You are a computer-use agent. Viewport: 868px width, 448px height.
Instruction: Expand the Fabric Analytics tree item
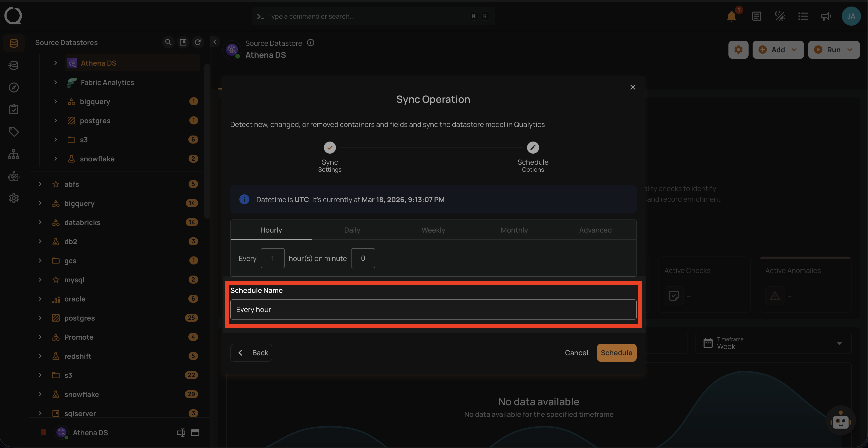click(56, 82)
